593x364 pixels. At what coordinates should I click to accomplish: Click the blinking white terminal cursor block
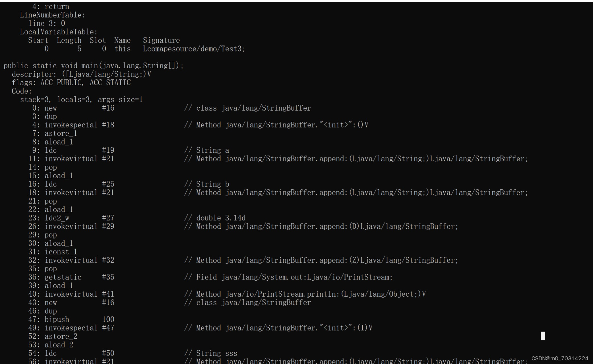[x=542, y=336]
